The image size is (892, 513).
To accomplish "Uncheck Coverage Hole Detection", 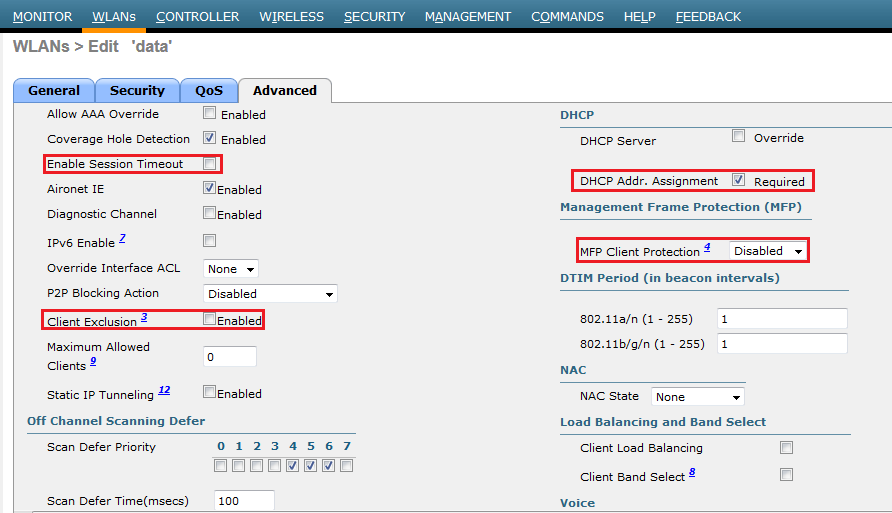I will [210, 139].
